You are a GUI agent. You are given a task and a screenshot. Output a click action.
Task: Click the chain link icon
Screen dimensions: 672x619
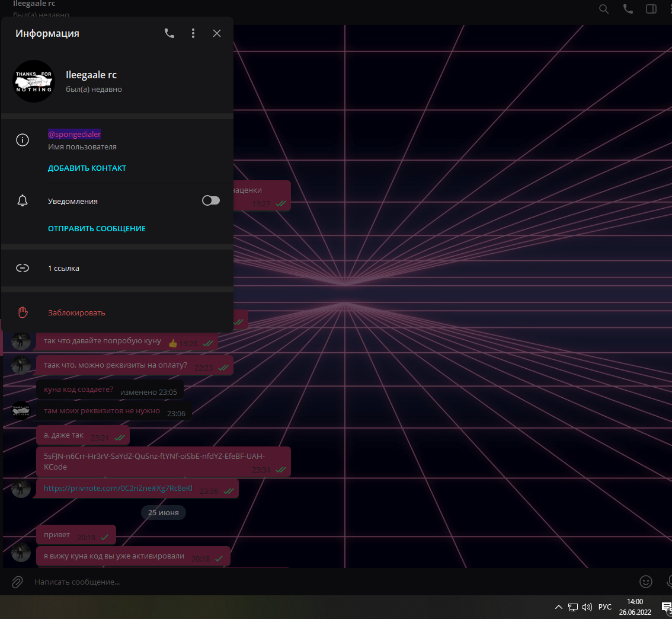[x=23, y=268]
